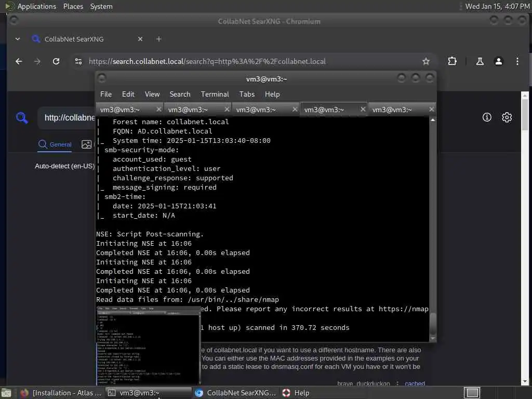The image size is (532, 399).
Task: Open the terminal Edit menu
Action: click(x=128, y=95)
